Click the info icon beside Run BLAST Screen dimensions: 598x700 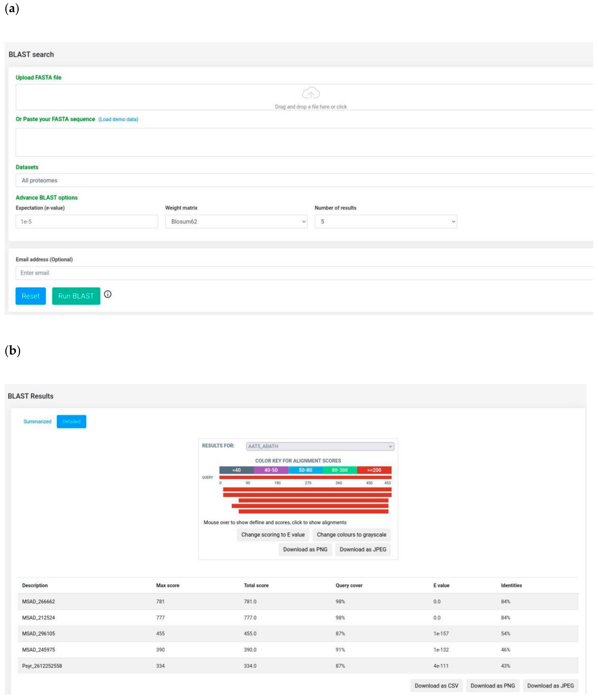coord(107,294)
